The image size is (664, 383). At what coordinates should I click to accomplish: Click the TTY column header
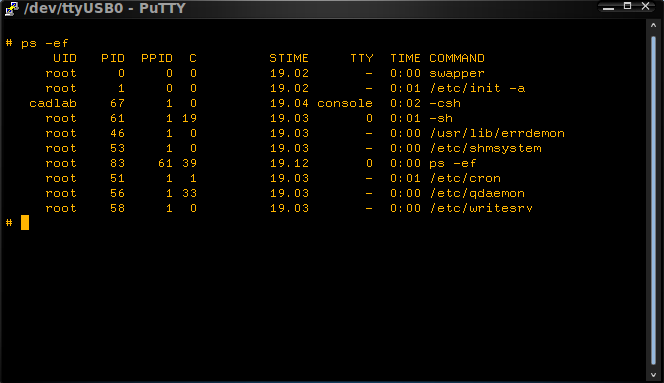[x=362, y=58]
